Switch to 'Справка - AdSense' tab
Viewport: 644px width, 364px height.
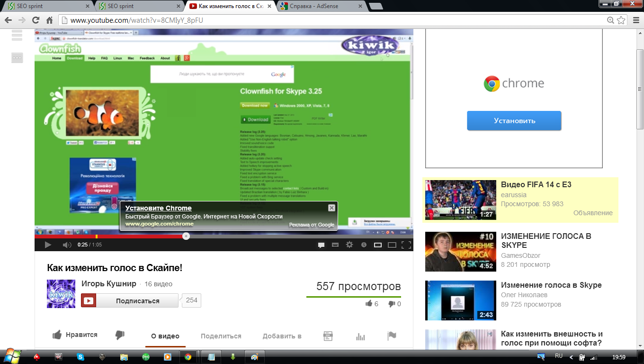click(x=322, y=6)
